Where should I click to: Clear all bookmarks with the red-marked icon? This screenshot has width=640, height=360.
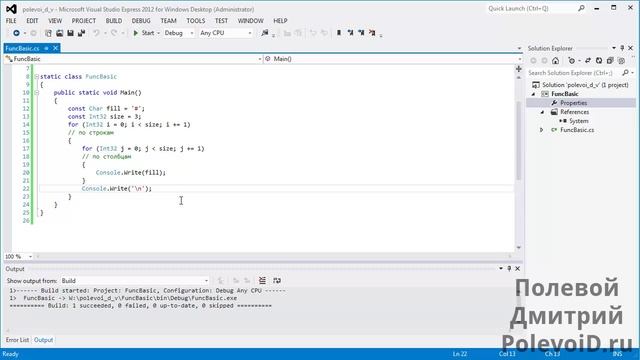pos(372,33)
